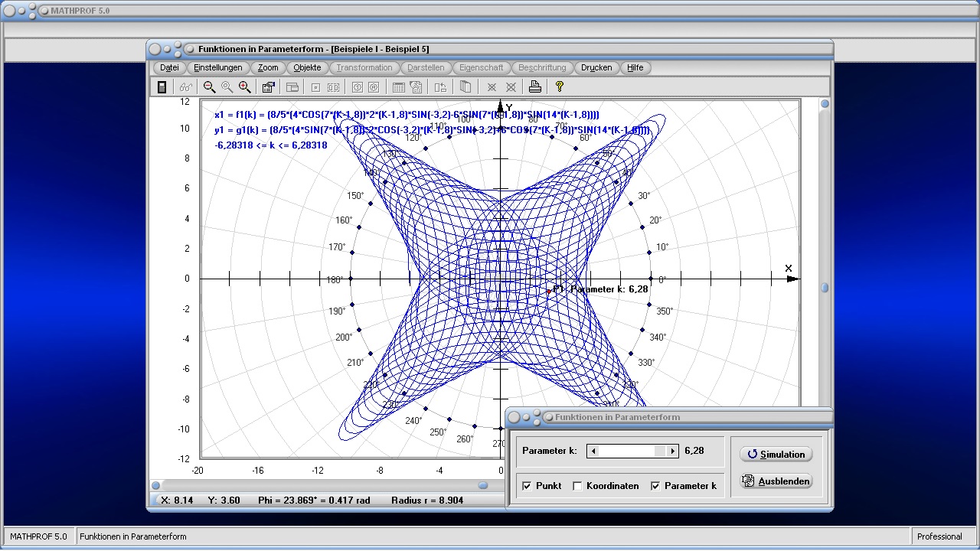
Task: Click Parameter k slider left arrow
Action: tap(593, 451)
